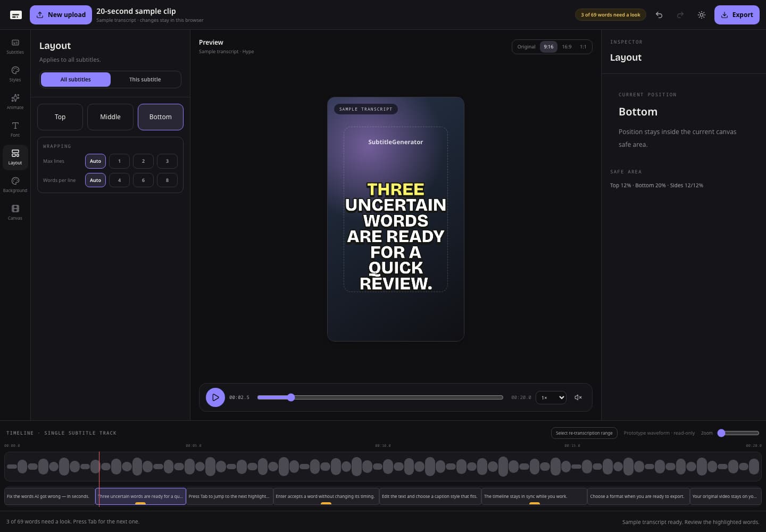Select subtitle clip "Three uncertain words are ready"
The width and height of the screenshot is (766, 532).
pyautogui.click(x=140, y=496)
